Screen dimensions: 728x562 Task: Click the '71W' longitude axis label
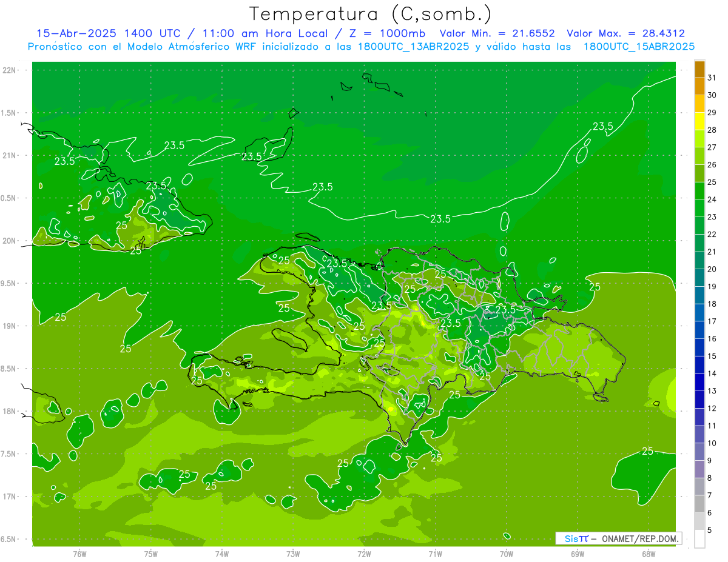click(435, 554)
